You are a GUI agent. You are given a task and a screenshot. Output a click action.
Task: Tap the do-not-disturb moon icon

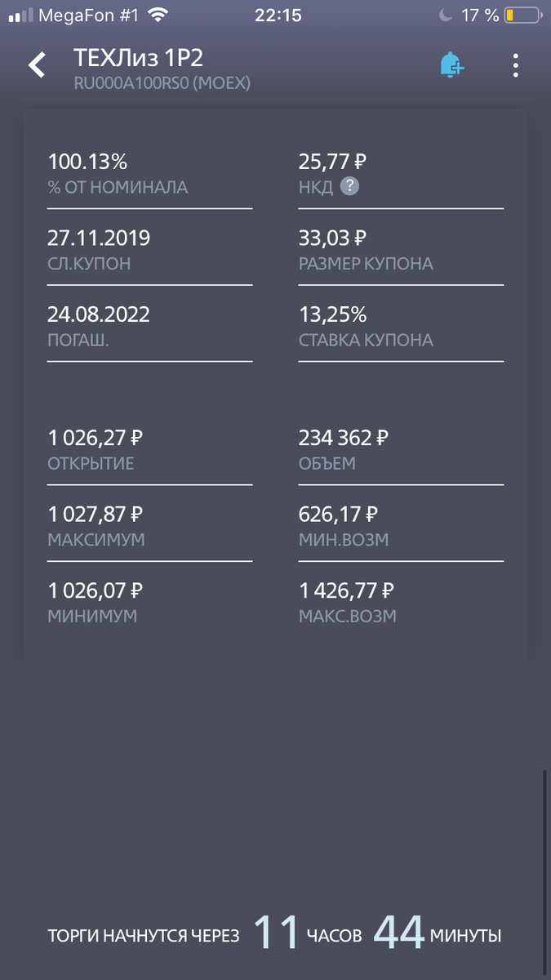coord(445,16)
